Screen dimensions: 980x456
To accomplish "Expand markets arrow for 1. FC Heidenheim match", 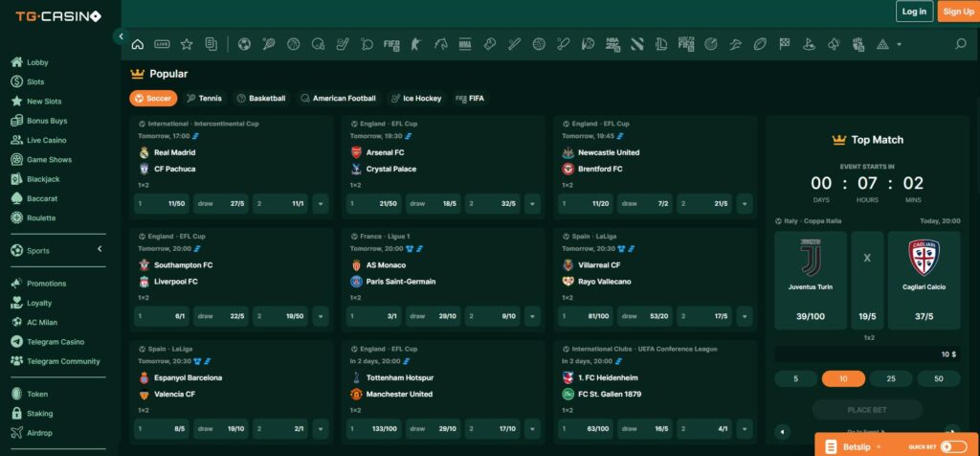I will tap(744, 429).
